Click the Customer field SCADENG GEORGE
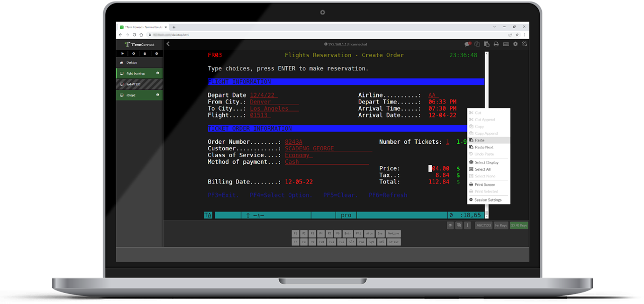 click(x=328, y=148)
